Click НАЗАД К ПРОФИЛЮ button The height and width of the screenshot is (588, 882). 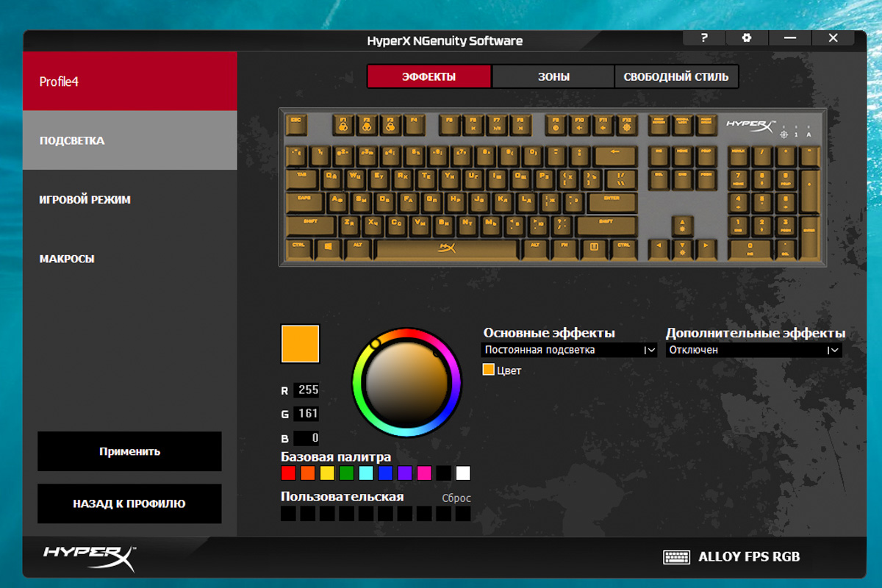pyautogui.click(x=129, y=503)
